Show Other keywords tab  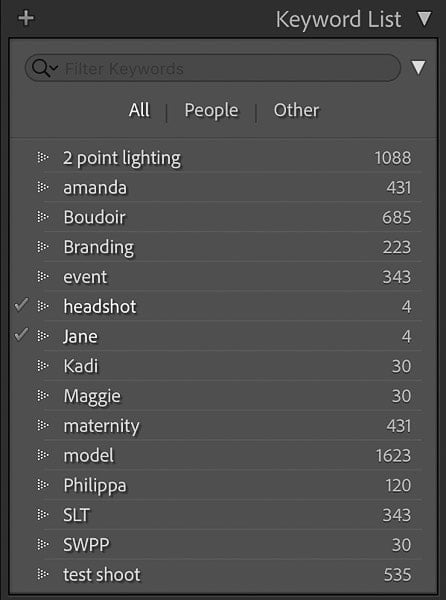pyautogui.click(x=296, y=110)
